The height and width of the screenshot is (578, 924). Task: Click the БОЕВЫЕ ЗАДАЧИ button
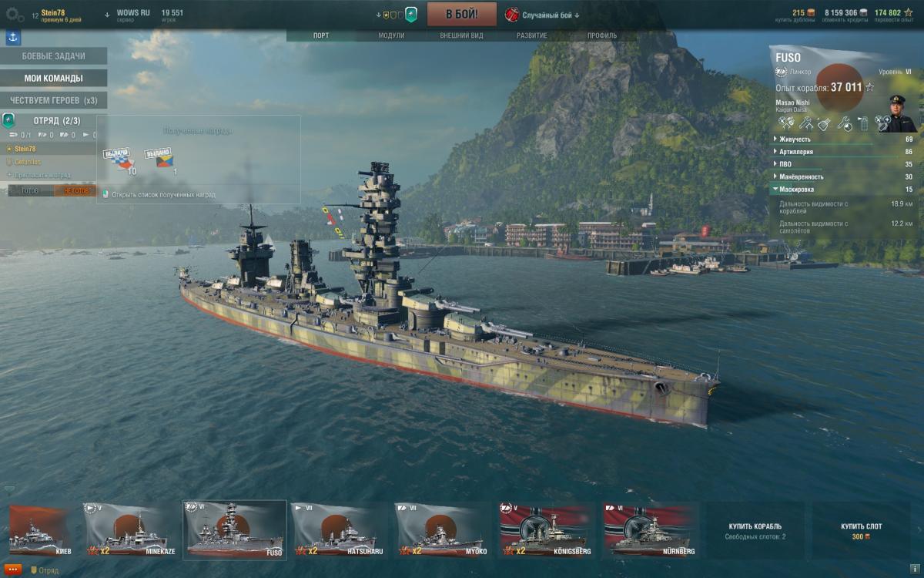click(53, 56)
